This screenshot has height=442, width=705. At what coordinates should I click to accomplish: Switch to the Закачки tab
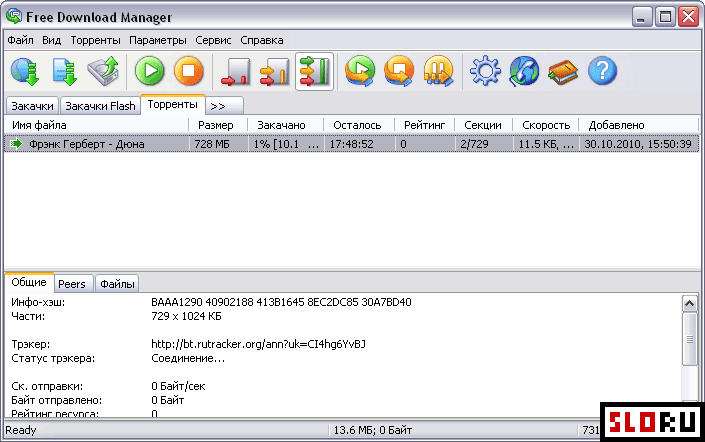(x=32, y=106)
